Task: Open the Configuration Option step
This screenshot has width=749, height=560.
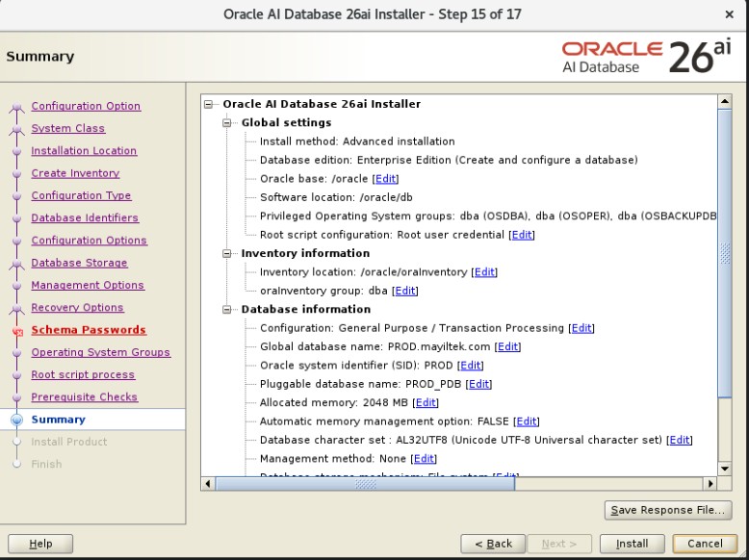Action: [86, 106]
